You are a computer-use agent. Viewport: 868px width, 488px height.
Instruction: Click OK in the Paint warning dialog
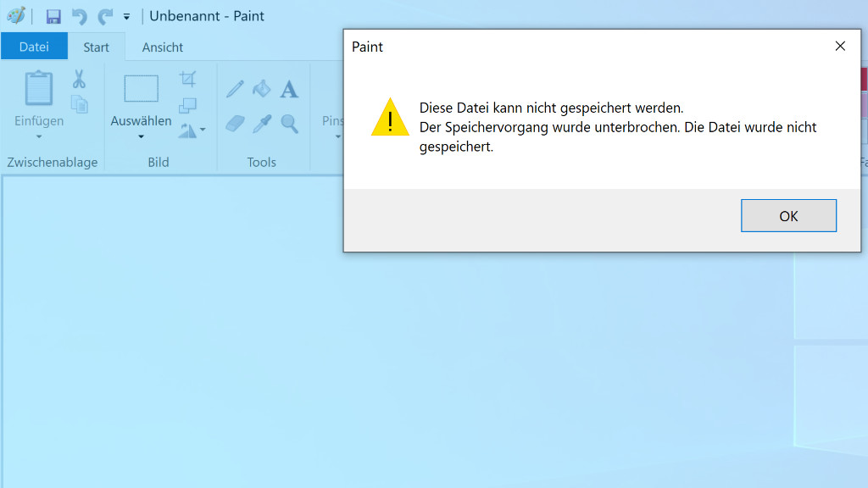coord(788,216)
